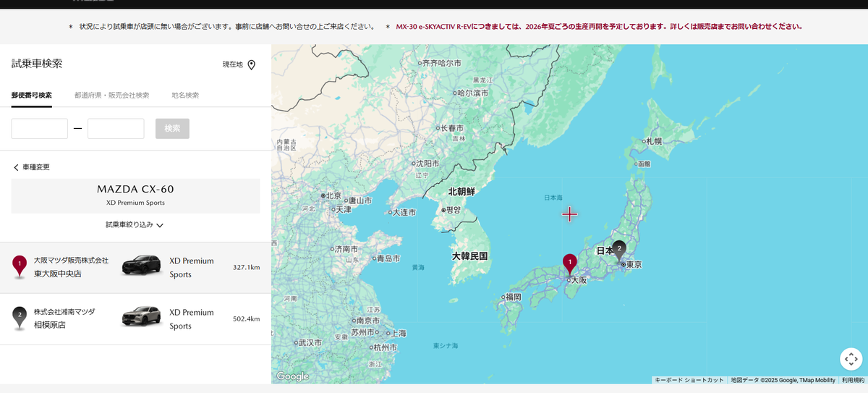Click first postal code input field
The height and width of the screenshot is (393, 868).
pos(40,129)
